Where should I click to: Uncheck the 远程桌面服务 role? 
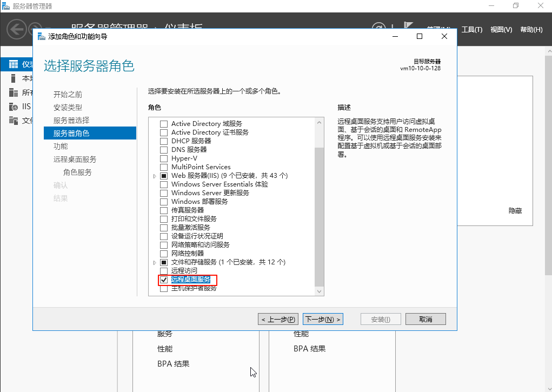pos(164,280)
